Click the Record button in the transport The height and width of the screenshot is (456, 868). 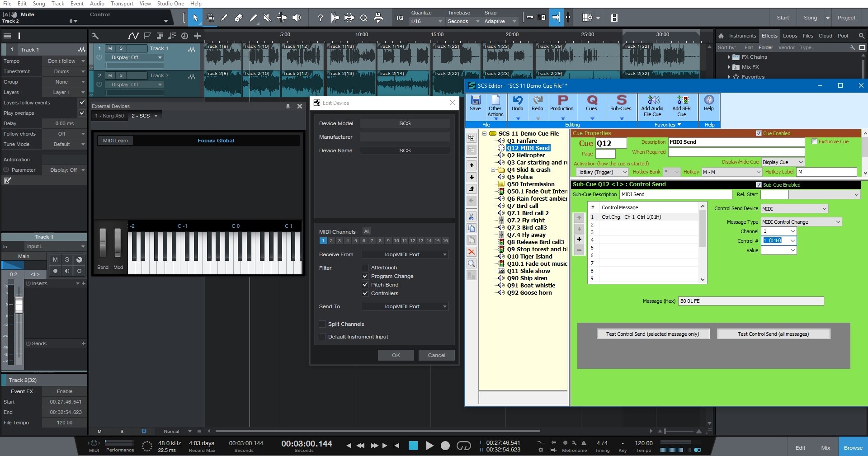coord(445,446)
